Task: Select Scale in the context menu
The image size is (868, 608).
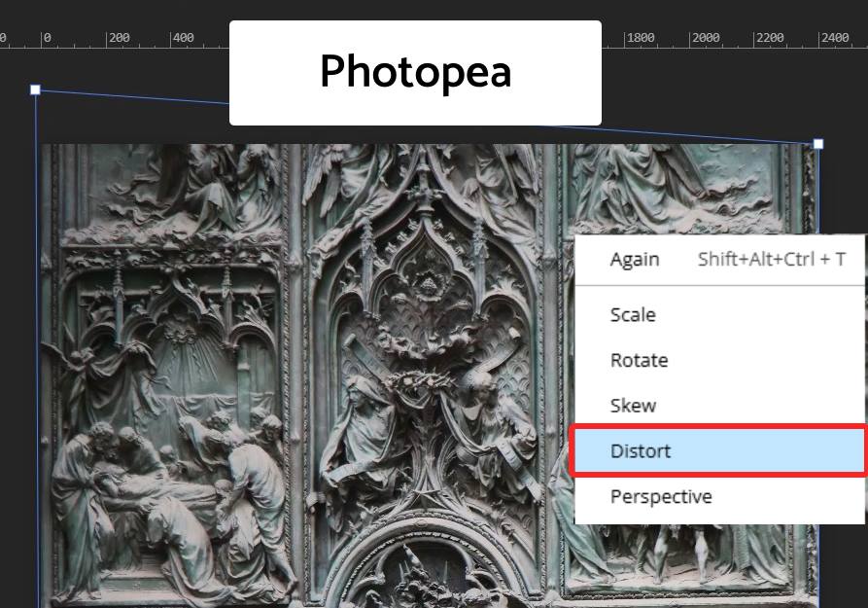Action: coord(719,315)
